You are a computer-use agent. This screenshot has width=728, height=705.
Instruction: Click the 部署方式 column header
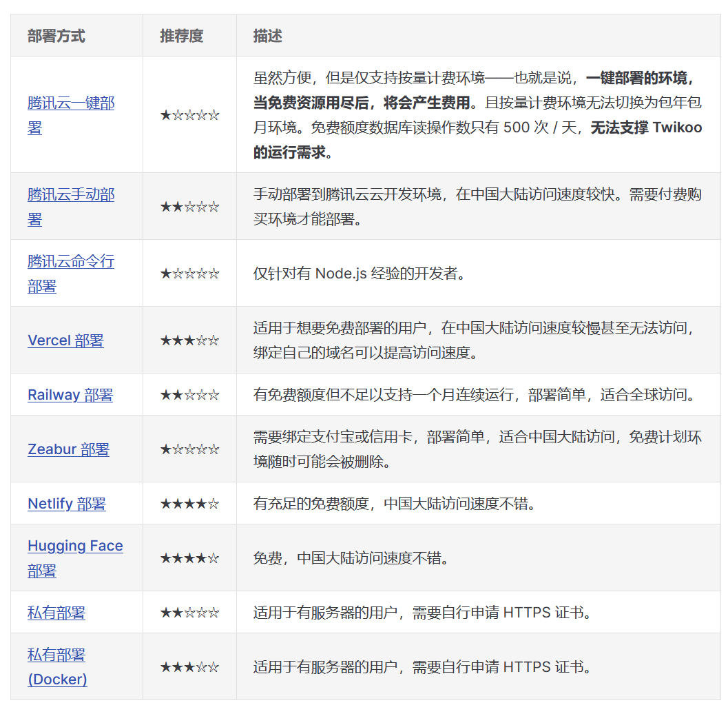coord(56,36)
